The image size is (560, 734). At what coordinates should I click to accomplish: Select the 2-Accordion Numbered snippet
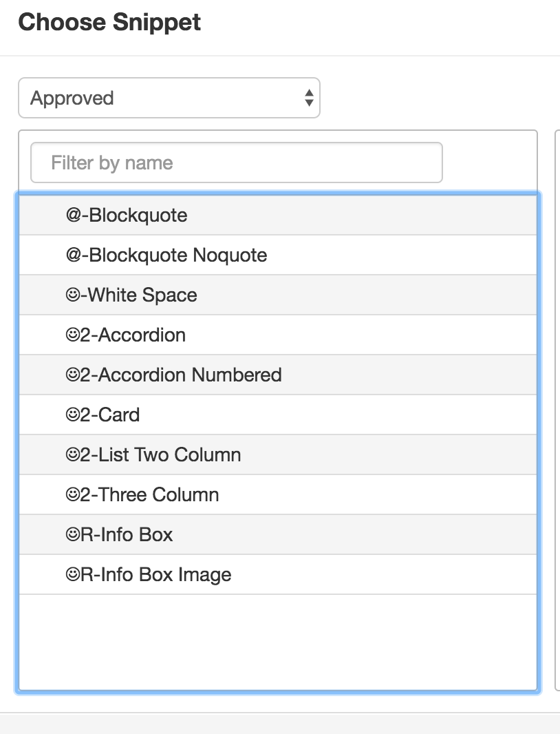click(x=278, y=375)
